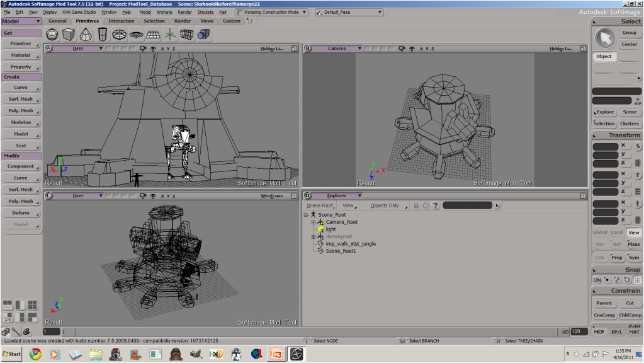Click the Explorer lock icon
644x363 pixels.
[x=416, y=205]
